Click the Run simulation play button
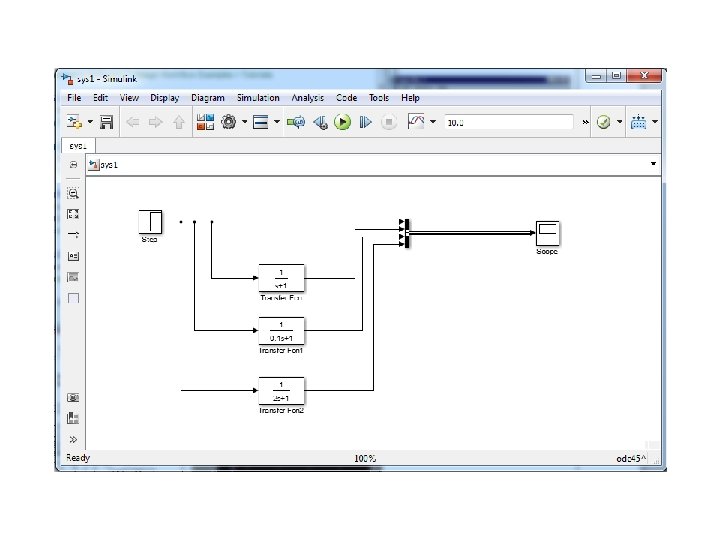Viewport: 720px width, 540px height. [x=342, y=122]
